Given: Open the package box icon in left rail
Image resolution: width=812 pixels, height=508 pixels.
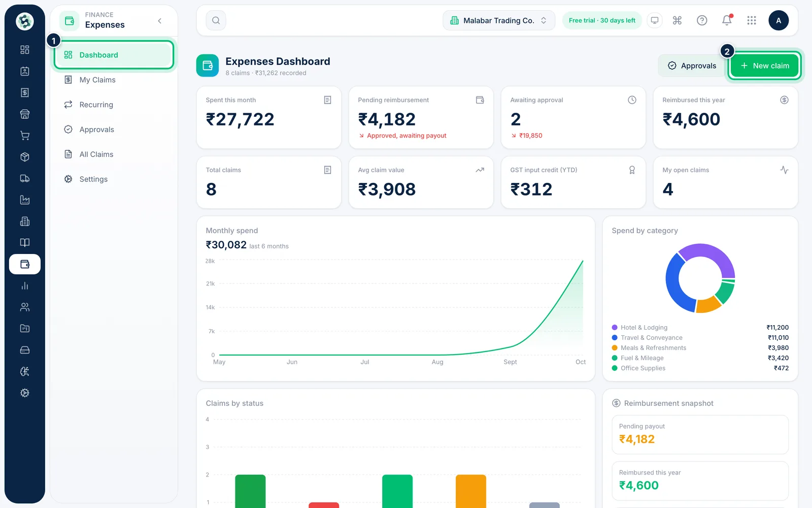Looking at the screenshot, I should [24, 157].
